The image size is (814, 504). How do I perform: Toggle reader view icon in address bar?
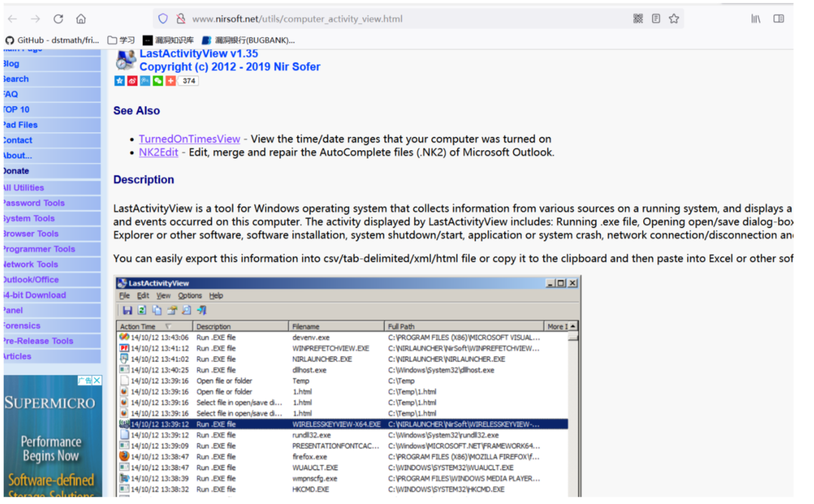click(656, 19)
